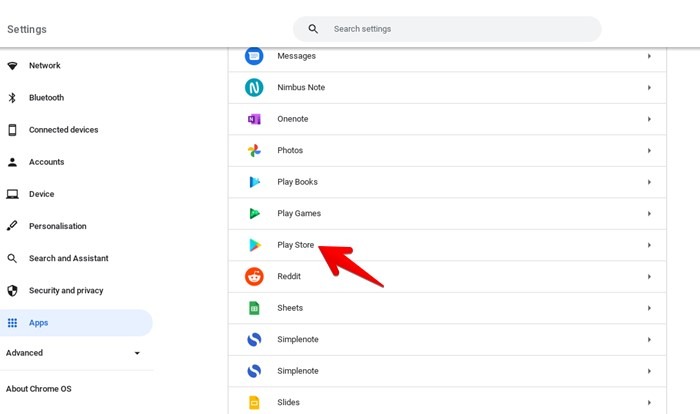Click the Messages app icon

pos(254,56)
